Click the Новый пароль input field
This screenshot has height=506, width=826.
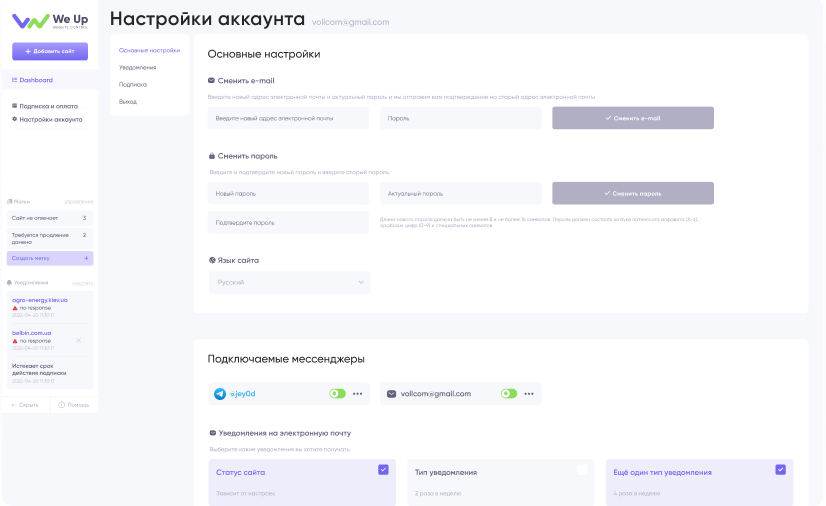pyautogui.click(x=289, y=193)
